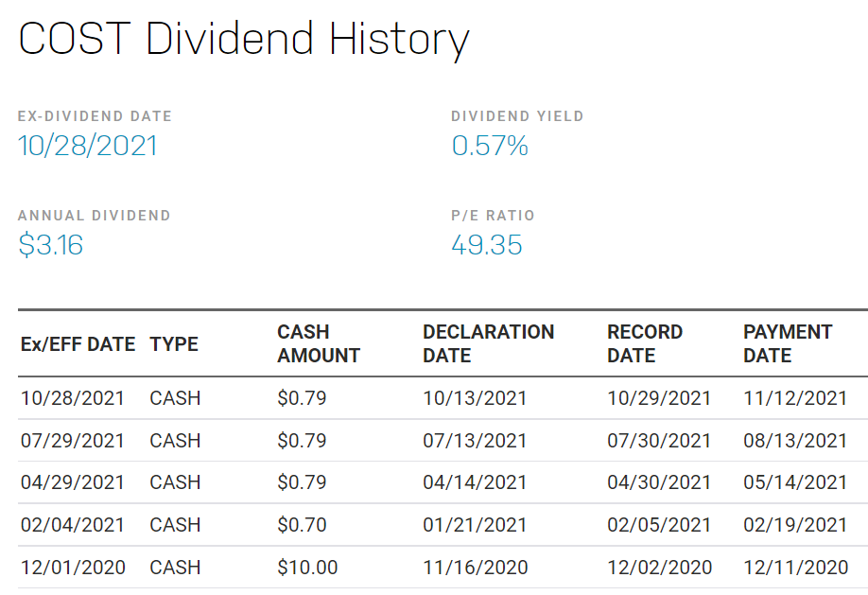Screen dimensions: 868x595
Task: Click CASH type in the 04/29/2021 row
Action: pos(175,482)
